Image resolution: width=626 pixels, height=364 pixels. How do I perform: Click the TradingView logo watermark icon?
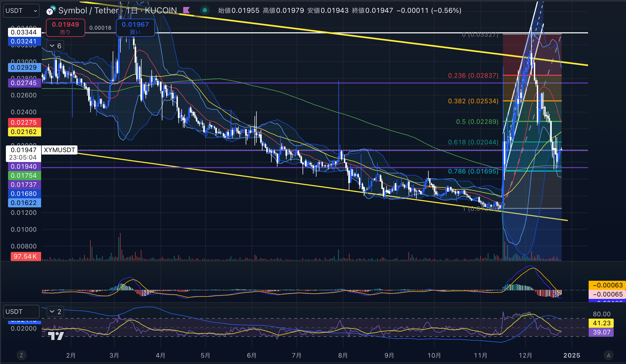tap(56, 336)
